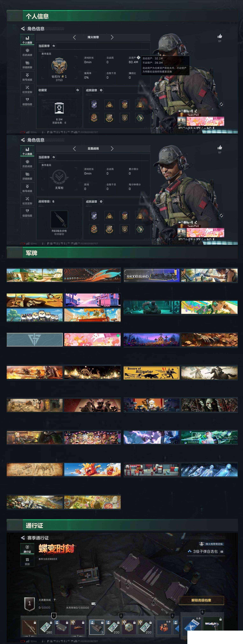243x644 pixels.
Task: Open 账号成就 tab in 全面战场 panel
Action: pos(27,188)
